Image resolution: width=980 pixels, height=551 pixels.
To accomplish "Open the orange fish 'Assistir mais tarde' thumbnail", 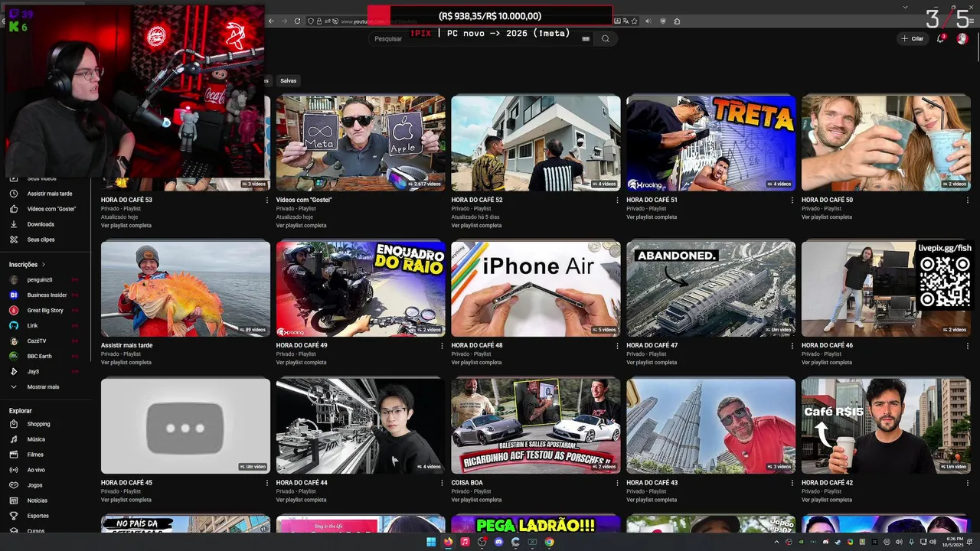I will point(185,289).
